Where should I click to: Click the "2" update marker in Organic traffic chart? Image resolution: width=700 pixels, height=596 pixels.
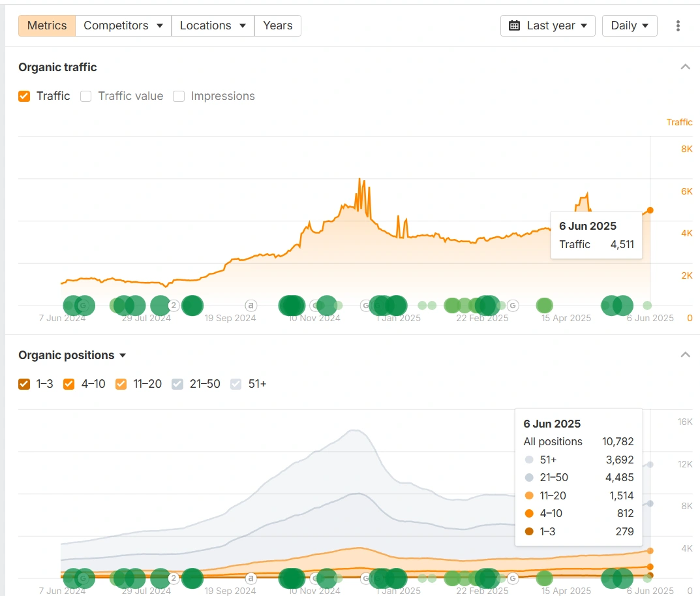tap(174, 306)
